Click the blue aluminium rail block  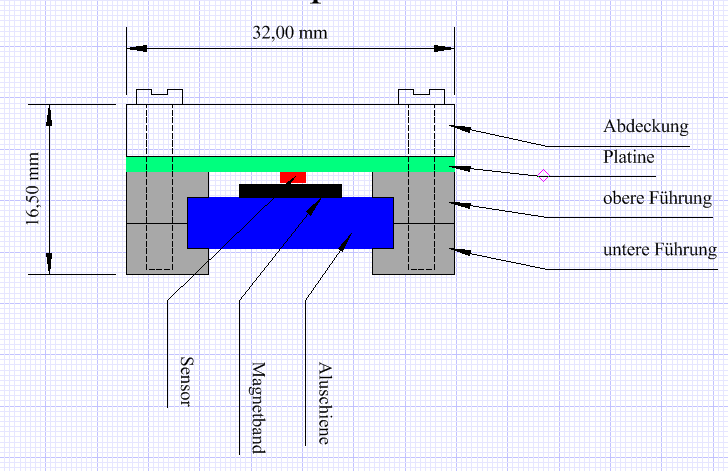[290, 222]
